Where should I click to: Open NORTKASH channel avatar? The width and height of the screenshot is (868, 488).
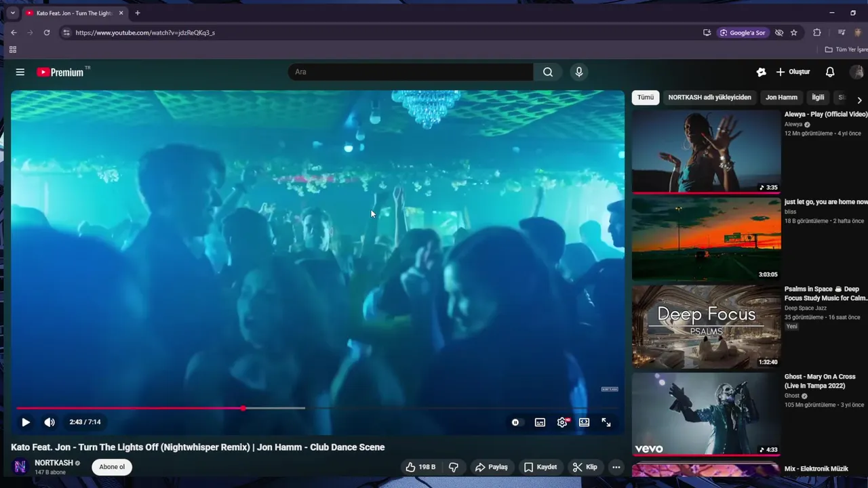coord(20,466)
